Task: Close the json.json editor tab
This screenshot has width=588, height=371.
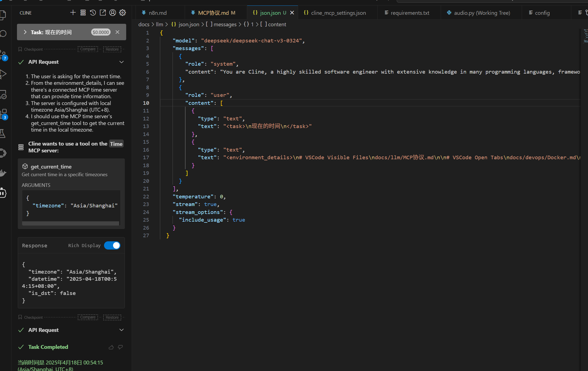Action: click(x=292, y=13)
